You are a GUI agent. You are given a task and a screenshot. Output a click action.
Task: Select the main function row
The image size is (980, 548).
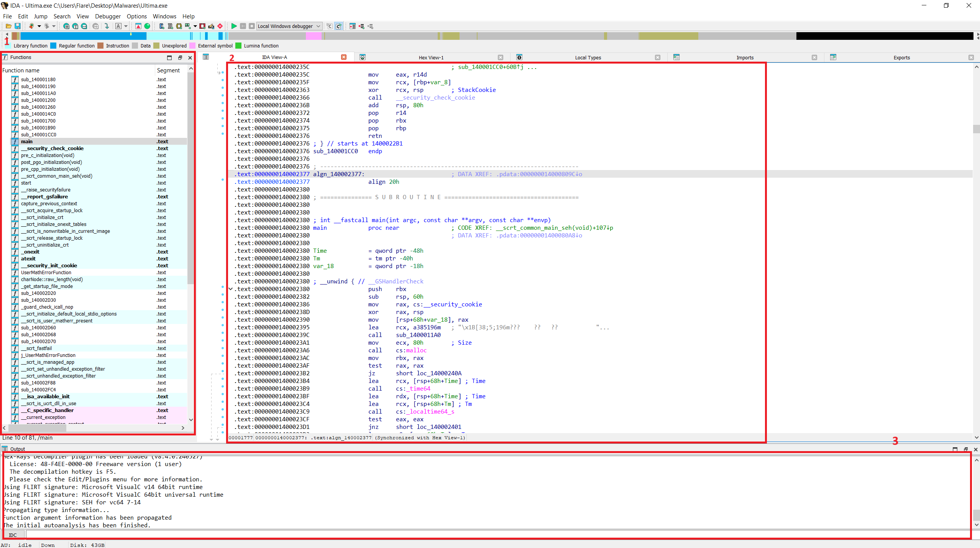(x=99, y=141)
